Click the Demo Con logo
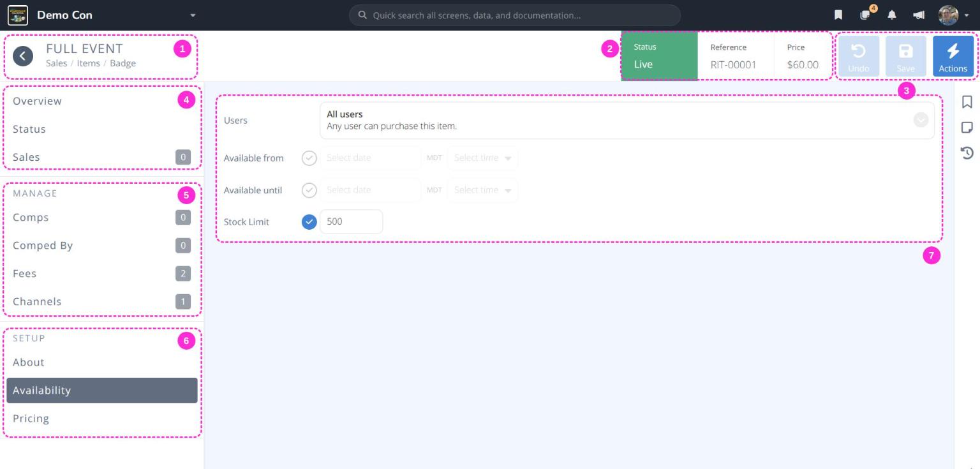 click(18, 15)
